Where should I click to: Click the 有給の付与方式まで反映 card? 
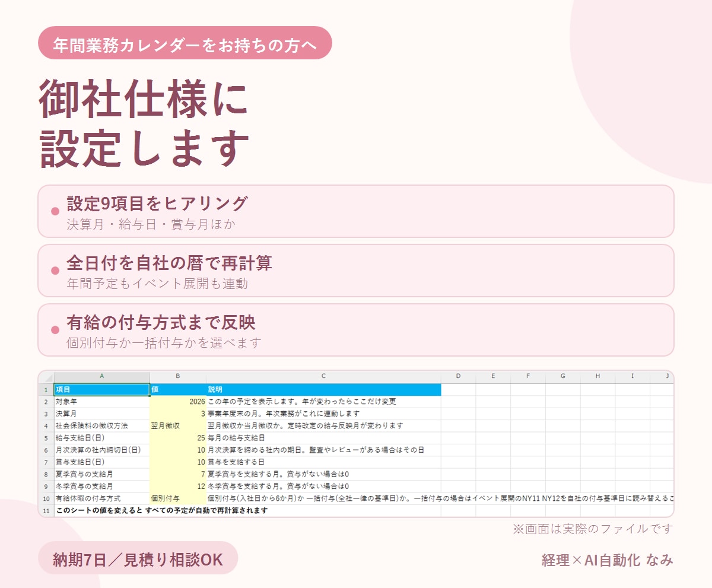coord(356,330)
